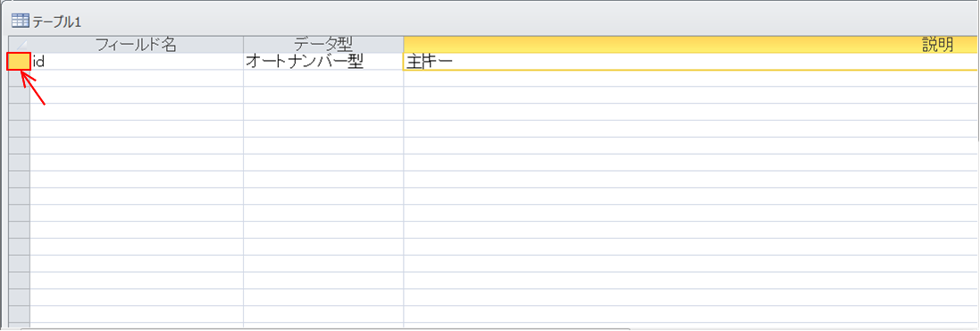Click the テーブル1 table grid icon

click(21, 21)
